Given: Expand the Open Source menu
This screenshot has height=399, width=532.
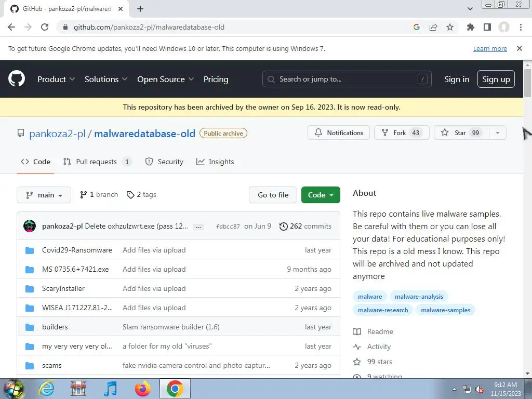Looking at the screenshot, I should point(166,79).
